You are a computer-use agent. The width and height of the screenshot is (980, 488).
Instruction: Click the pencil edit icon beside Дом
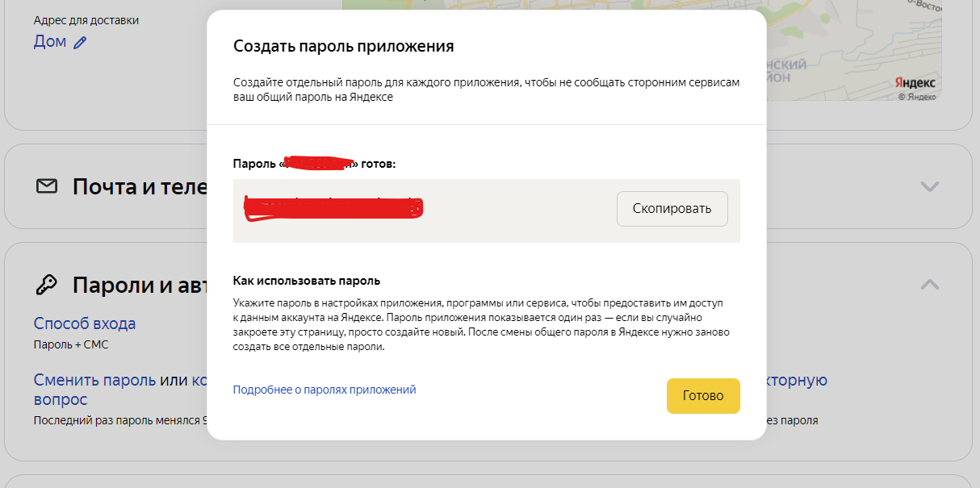79,43
